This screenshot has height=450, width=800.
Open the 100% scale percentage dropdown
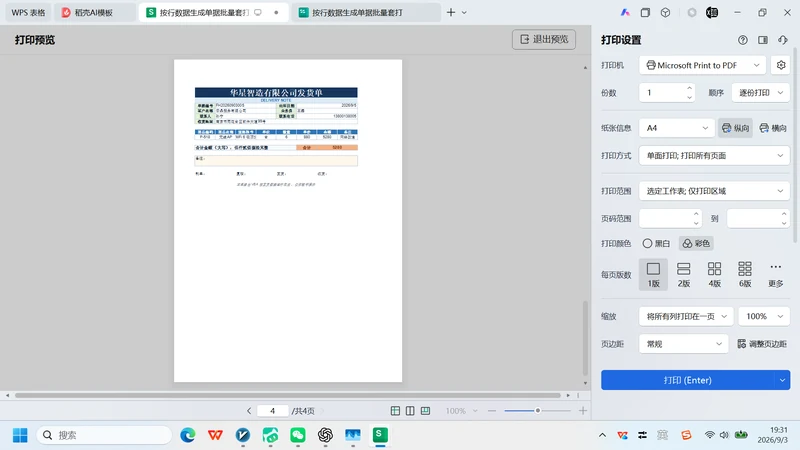coord(764,316)
